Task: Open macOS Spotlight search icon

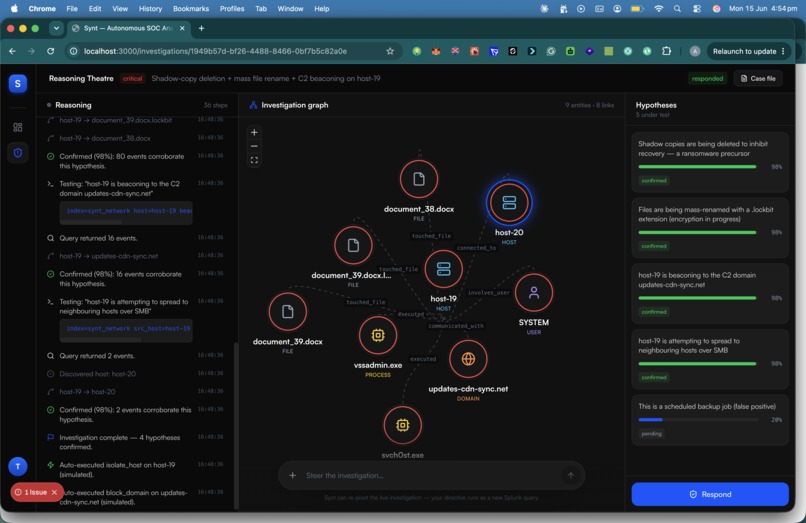Action: [677, 9]
